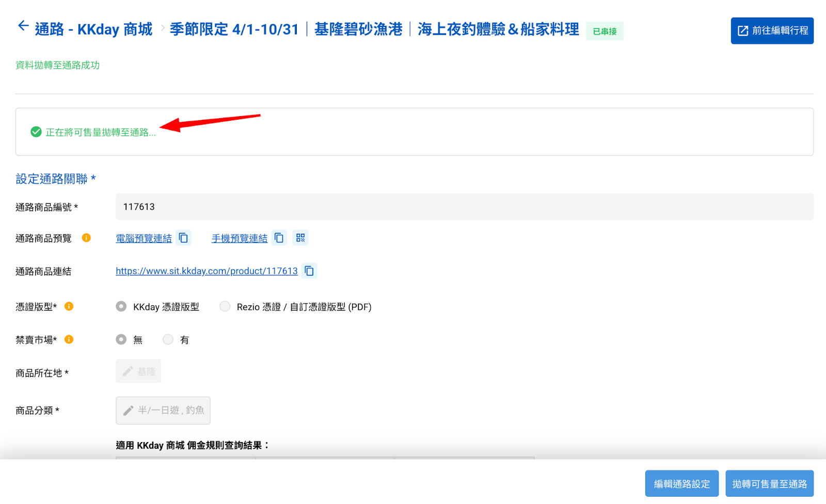The image size is (826, 504).
Task: Select KKday 憑證版型 radio option
Action: coord(121,306)
